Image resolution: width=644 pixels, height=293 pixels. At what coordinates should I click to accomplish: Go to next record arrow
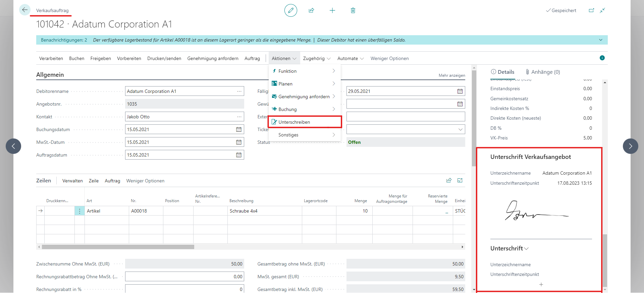tap(630, 146)
